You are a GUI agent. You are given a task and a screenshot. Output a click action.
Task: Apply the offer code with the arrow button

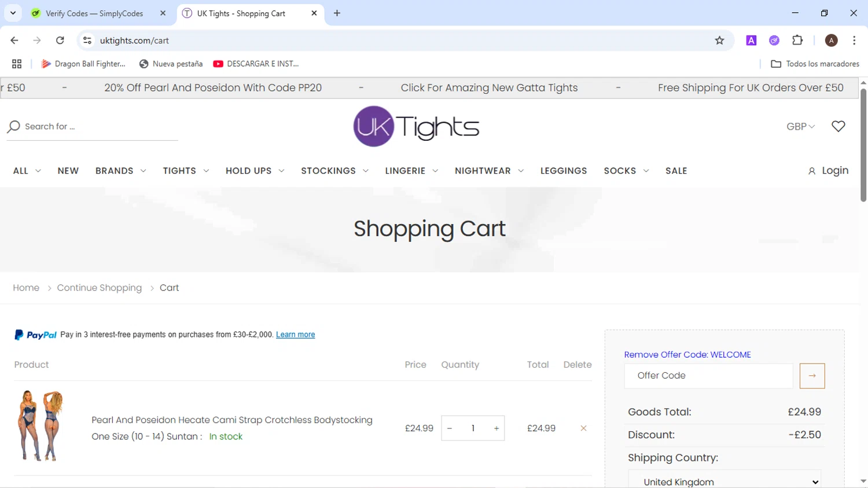[x=812, y=376]
